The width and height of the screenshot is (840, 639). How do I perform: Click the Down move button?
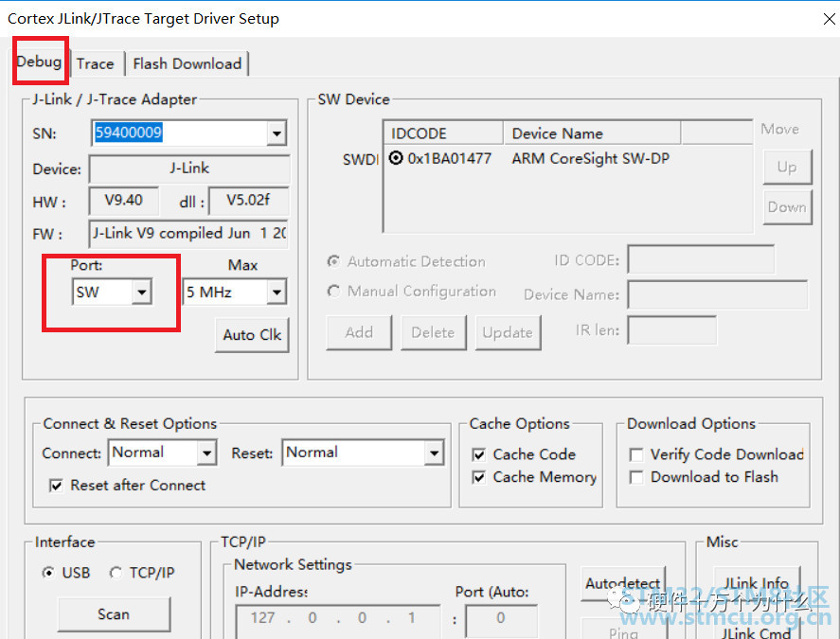coord(787,206)
